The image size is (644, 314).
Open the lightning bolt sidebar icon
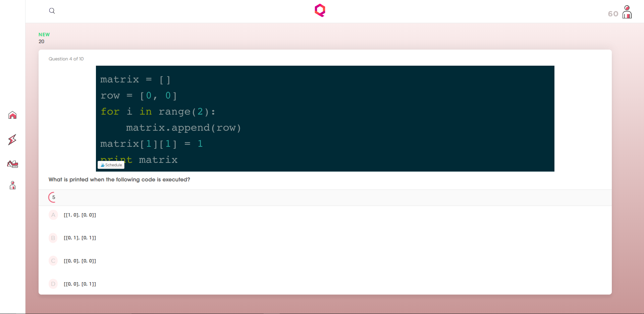tap(12, 139)
